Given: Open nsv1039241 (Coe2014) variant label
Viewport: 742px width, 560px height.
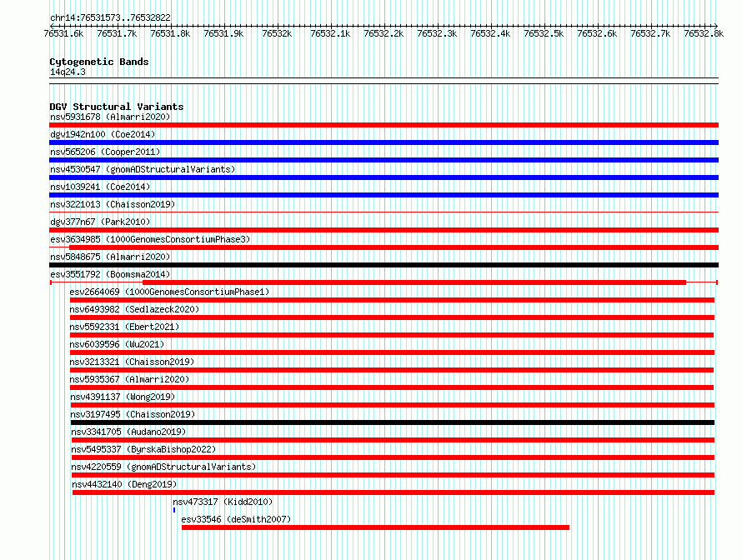Looking at the screenshot, I should pos(100,187).
